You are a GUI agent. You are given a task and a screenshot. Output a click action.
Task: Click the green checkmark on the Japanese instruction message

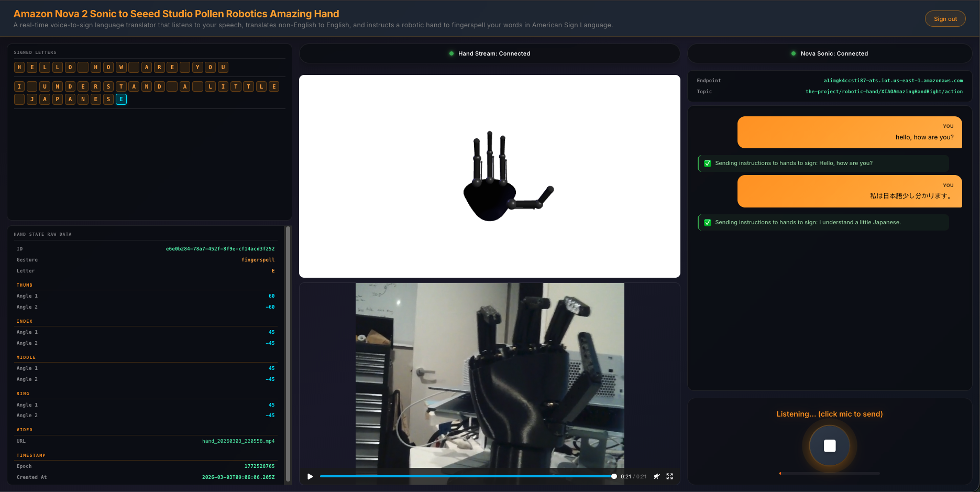pyautogui.click(x=707, y=222)
